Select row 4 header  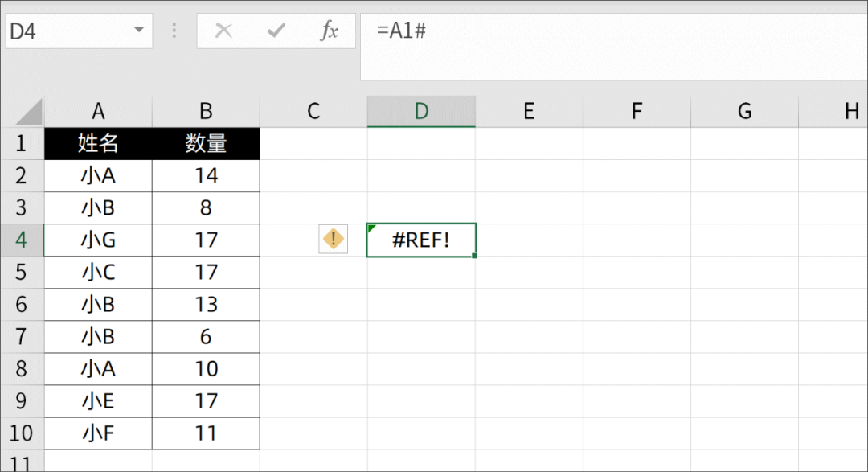[x=21, y=240]
